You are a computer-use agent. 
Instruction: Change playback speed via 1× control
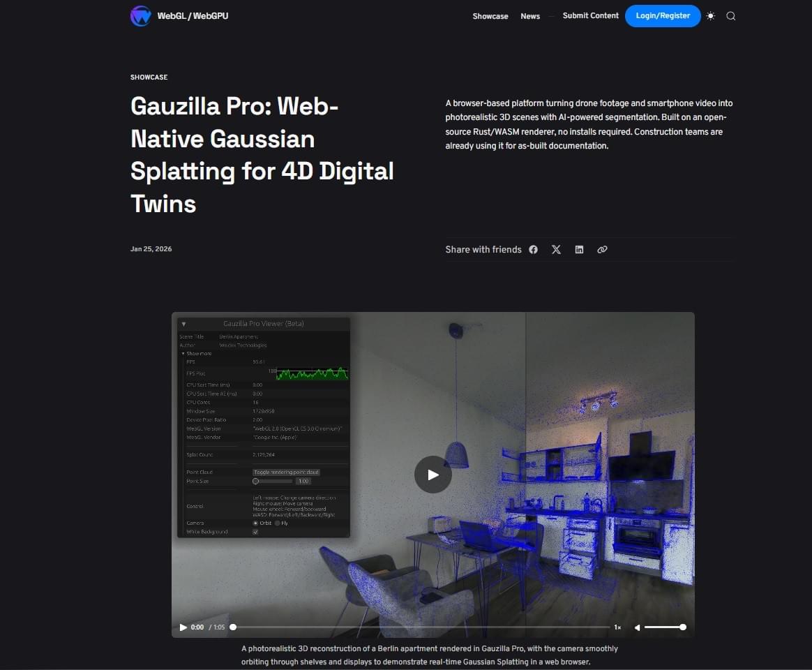click(x=617, y=627)
